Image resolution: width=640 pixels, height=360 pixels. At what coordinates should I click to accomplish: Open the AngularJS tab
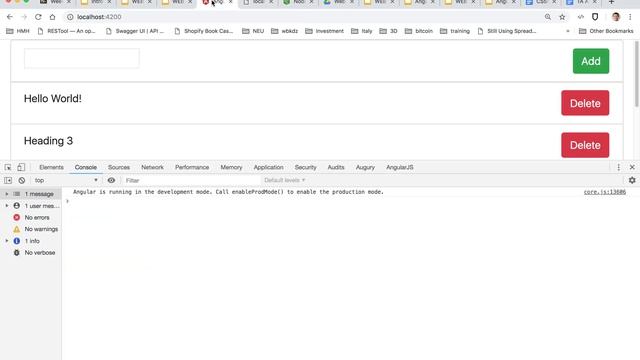click(x=400, y=167)
